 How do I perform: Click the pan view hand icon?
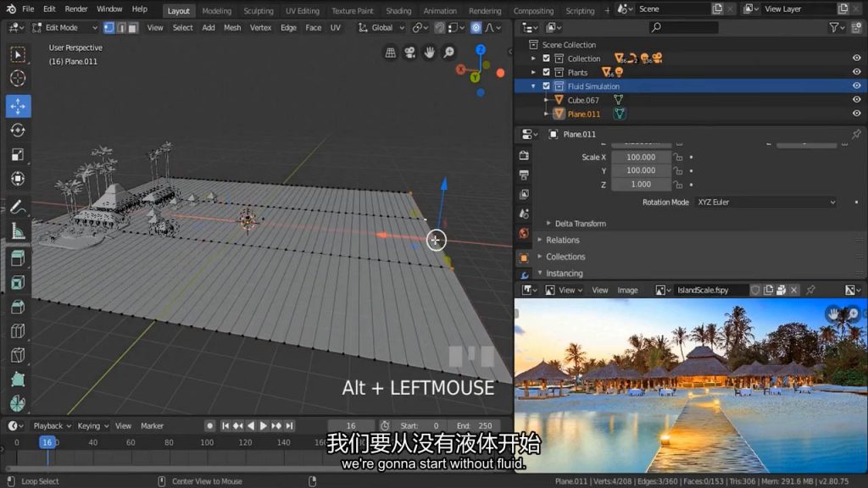point(430,53)
